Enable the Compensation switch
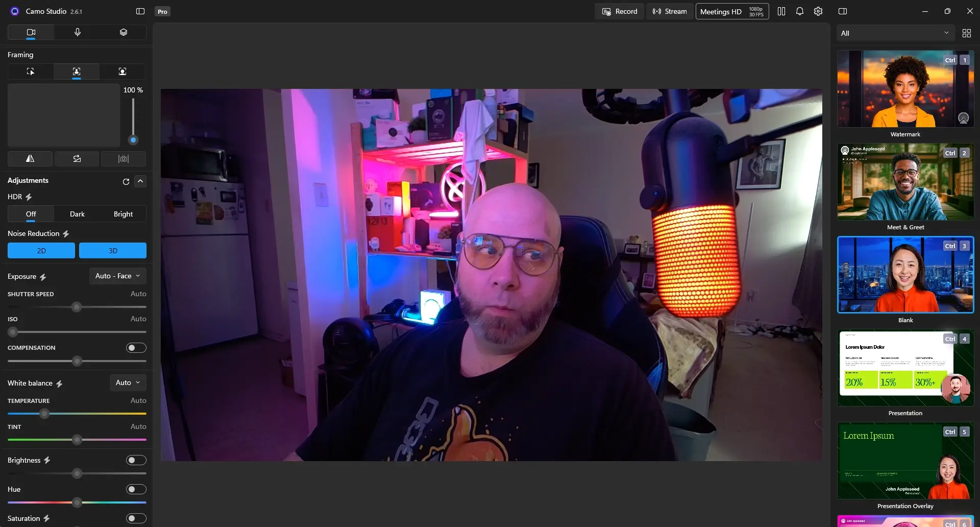 click(x=136, y=348)
